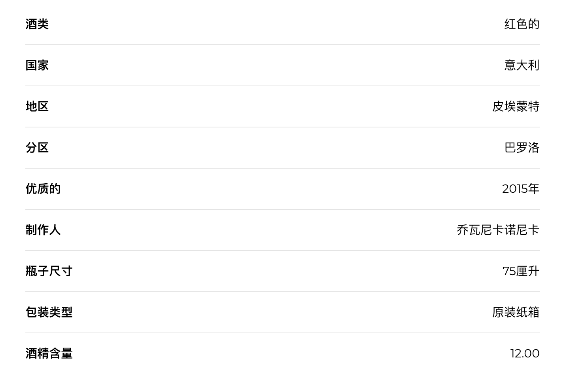Click the 国家 row label

coord(37,65)
